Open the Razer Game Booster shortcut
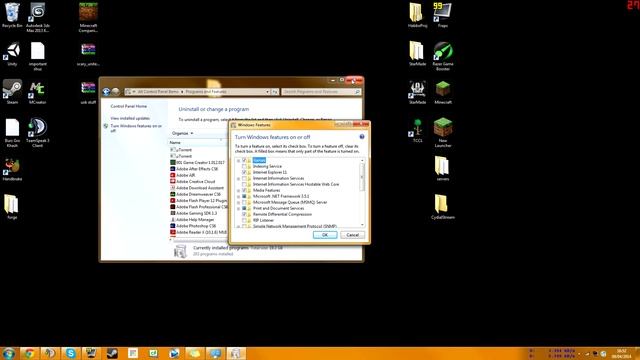Image resolution: width=640 pixels, height=360 pixels. pos(443,56)
